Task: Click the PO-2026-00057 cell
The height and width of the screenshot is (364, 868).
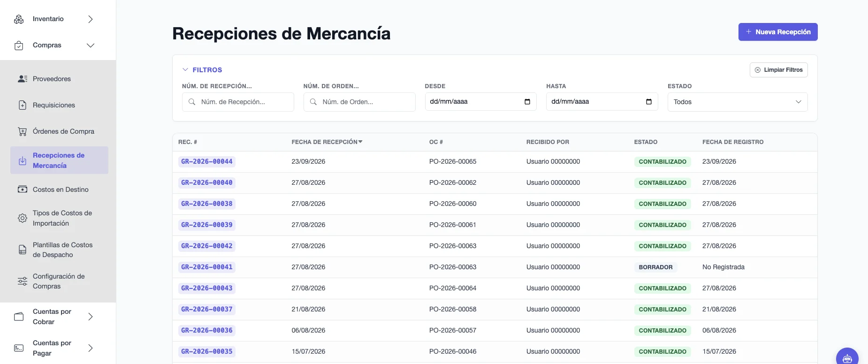Action: click(453, 330)
